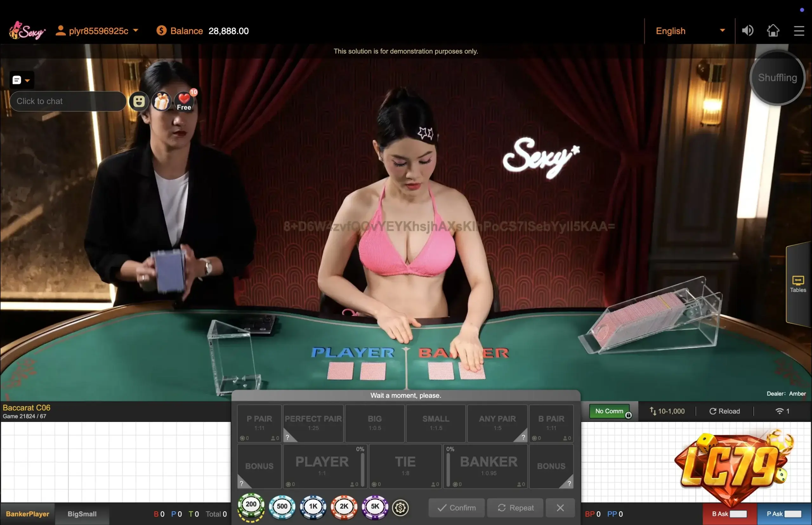The height and width of the screenshot is (525, 812).
Task: Click the chat input field
Action: (x=68, y=101)
